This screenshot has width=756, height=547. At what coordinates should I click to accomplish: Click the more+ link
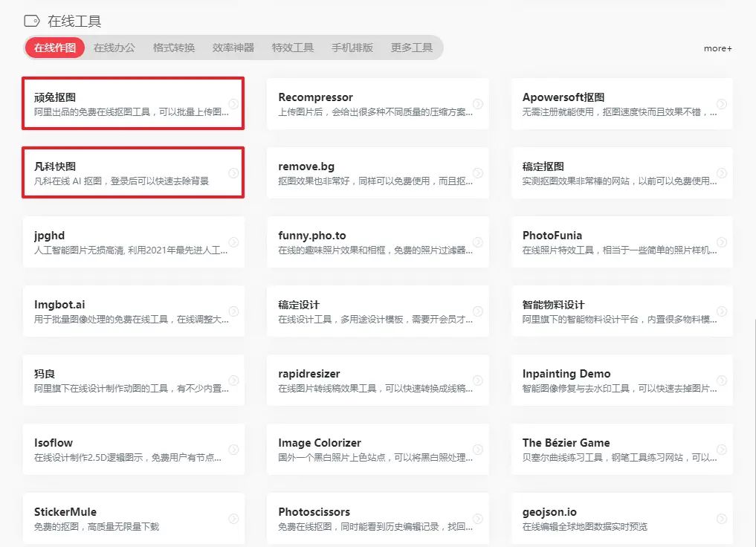(x=717, y=48)
